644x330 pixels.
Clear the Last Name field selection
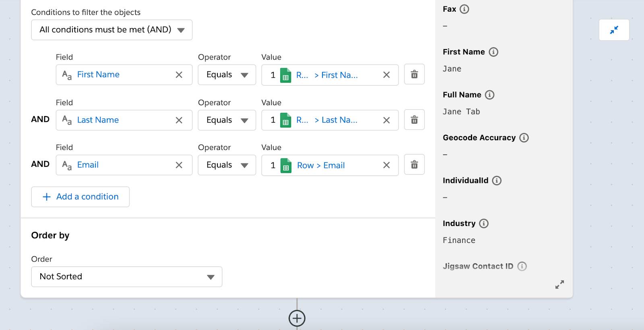[x=179, y=120]
